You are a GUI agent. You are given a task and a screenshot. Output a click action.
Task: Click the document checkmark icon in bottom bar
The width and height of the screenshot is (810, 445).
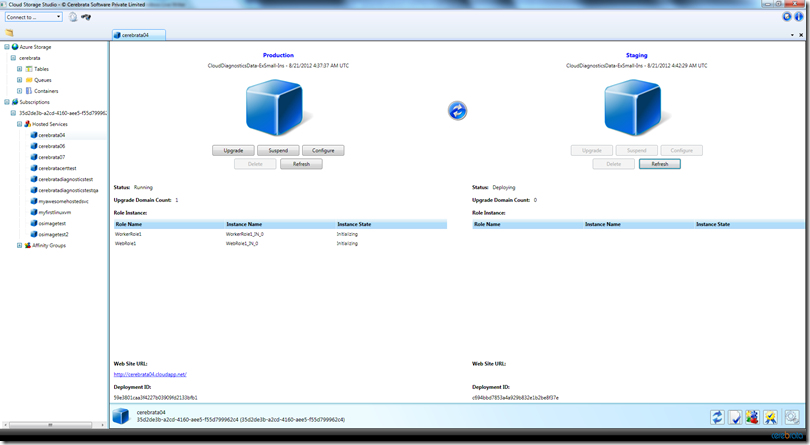(735, 417)
